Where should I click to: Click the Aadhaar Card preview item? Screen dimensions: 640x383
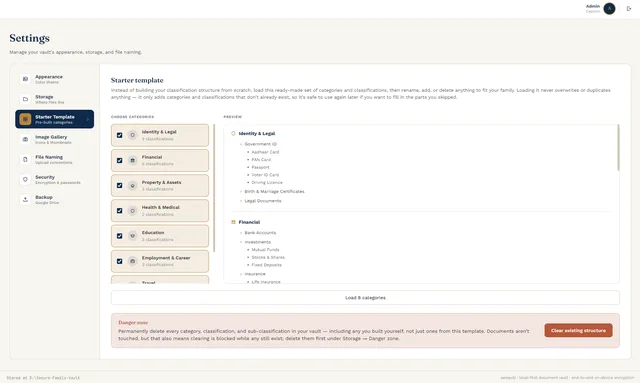(265, 152)
